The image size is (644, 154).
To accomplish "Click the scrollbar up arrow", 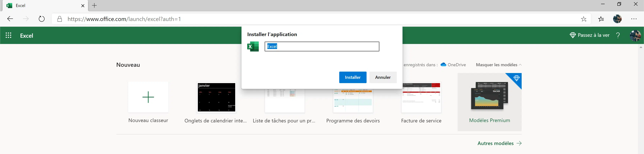I will [x=641, y=47].
